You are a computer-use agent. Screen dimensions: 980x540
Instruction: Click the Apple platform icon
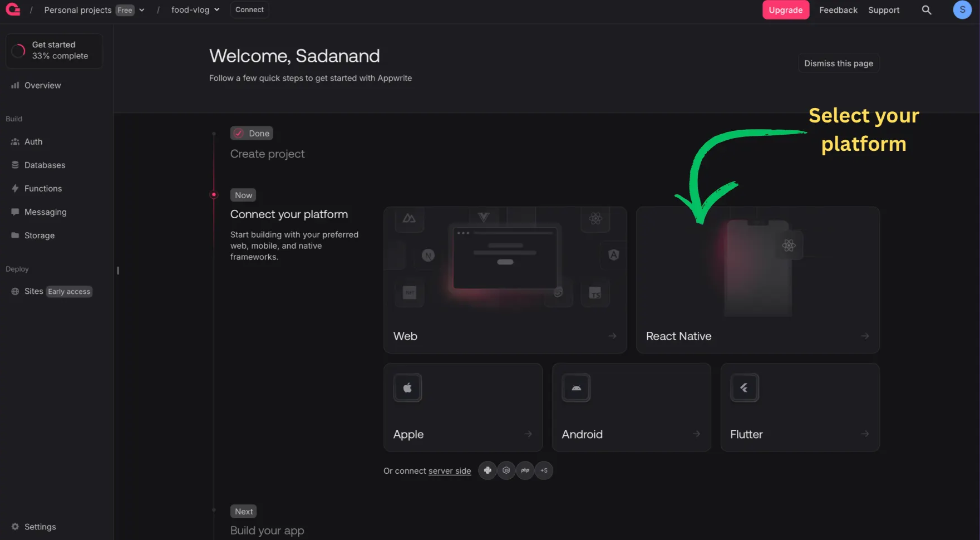point(407,388)
